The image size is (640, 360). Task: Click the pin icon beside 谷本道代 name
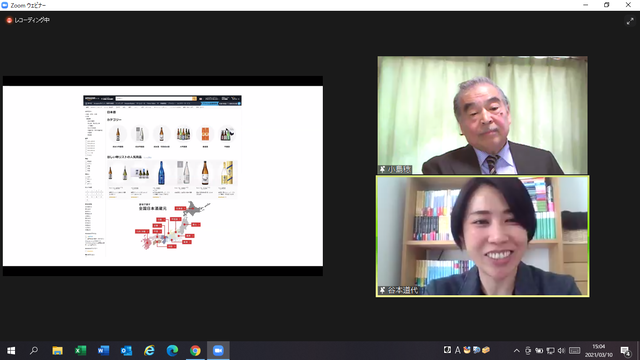click(382, 290)
